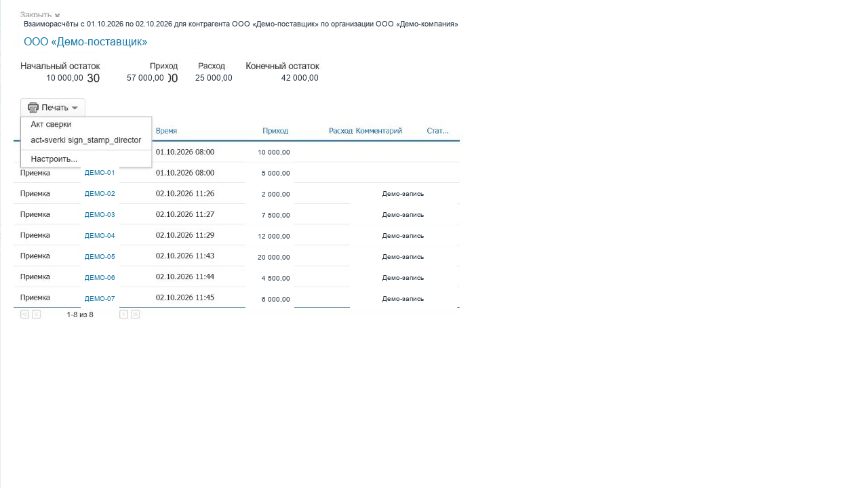
Task: Go to first page of records
Action: tap(25, 314)
